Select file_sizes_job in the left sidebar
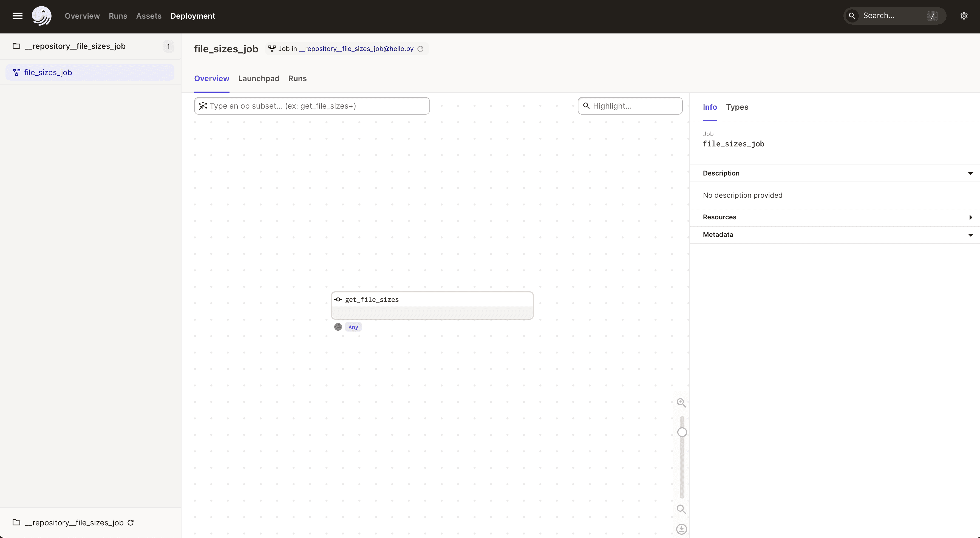980x538 pixels. pos(48,72)
